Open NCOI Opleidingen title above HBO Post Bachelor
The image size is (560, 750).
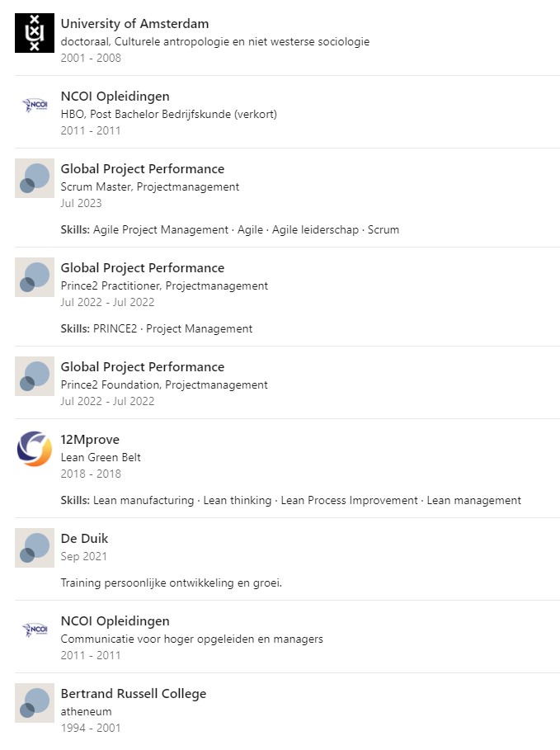[115, 97]
